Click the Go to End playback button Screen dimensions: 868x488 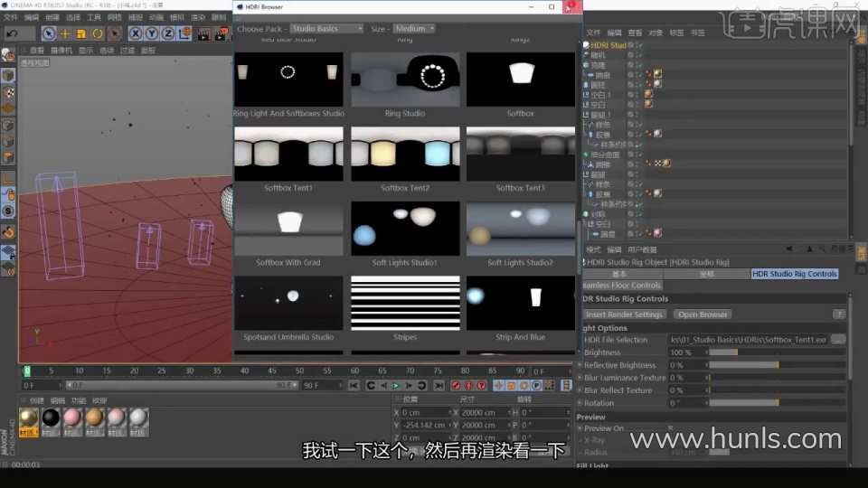439,386
